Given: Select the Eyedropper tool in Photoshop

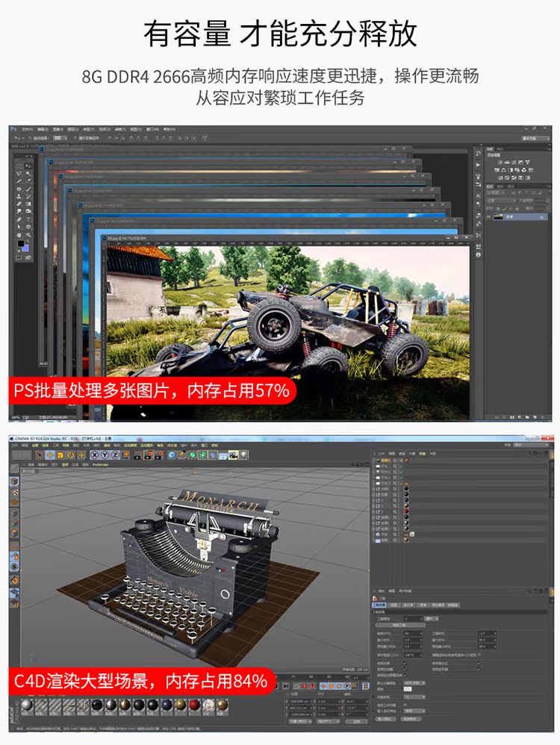Looking at the screenshot, I should point(28,181).
